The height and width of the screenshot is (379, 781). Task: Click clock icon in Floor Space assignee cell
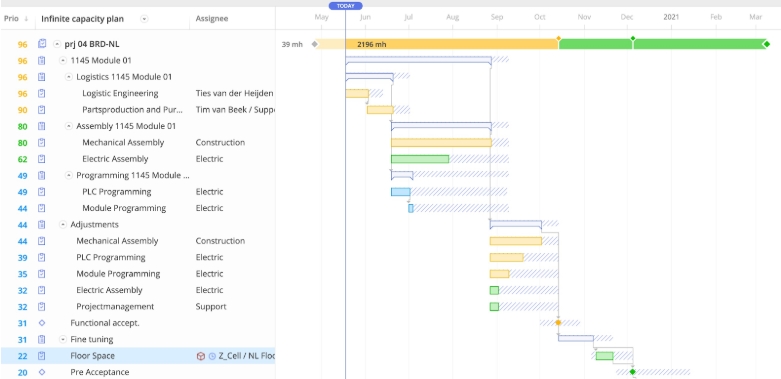(212, 356)
